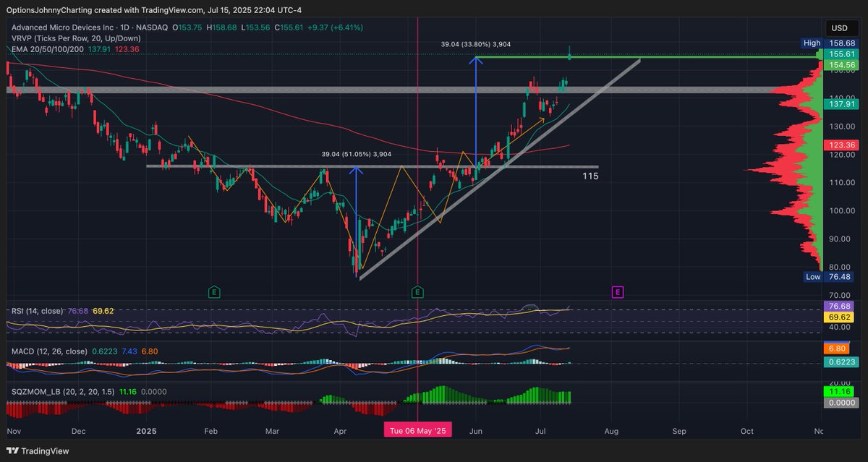Click the green earnings E marker near February
This screenshot has height=462, width=868.
(x=214, y=292)
